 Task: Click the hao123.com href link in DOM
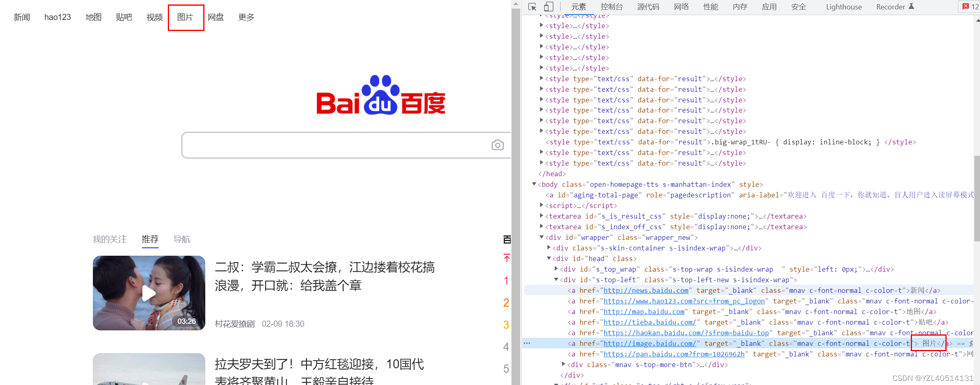point(684,301)
